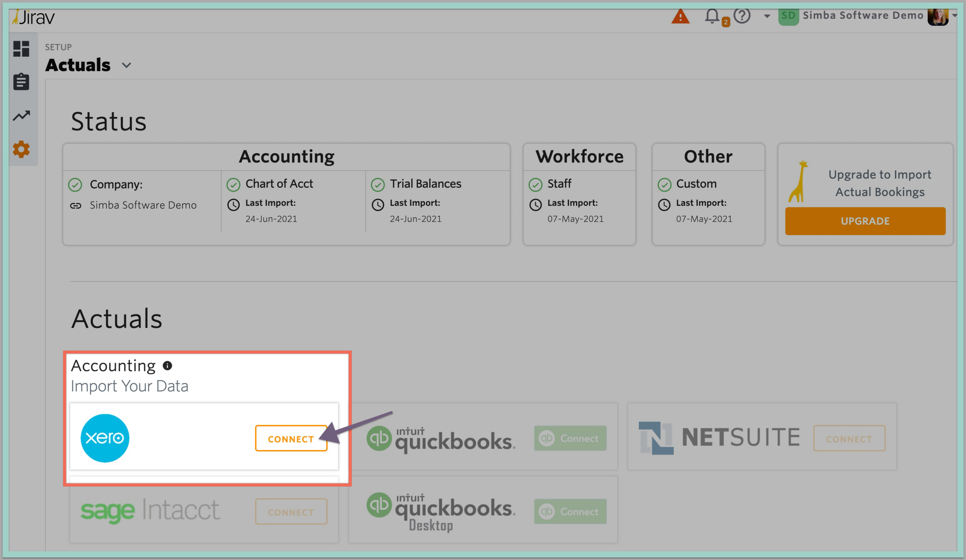Click the Actuals page title

click(78, 65)
